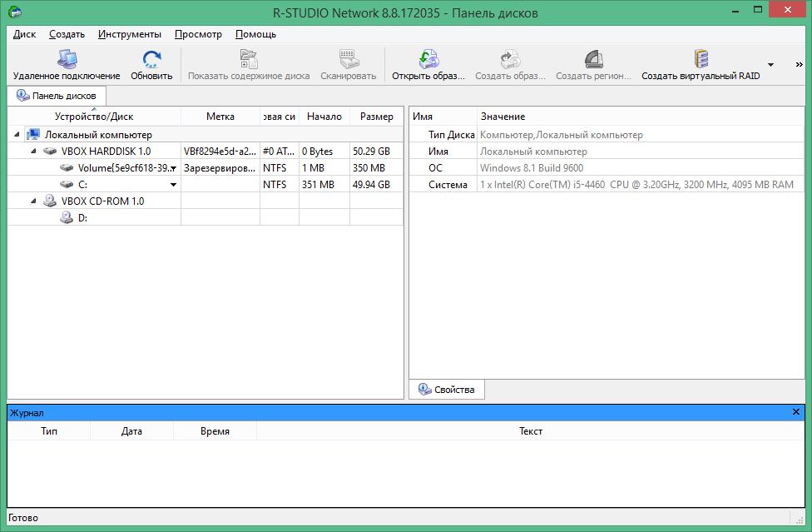Click the Имя properties column header
This screenshot has height=532, width=812.
pyautogui.click(x=443, y=117)
